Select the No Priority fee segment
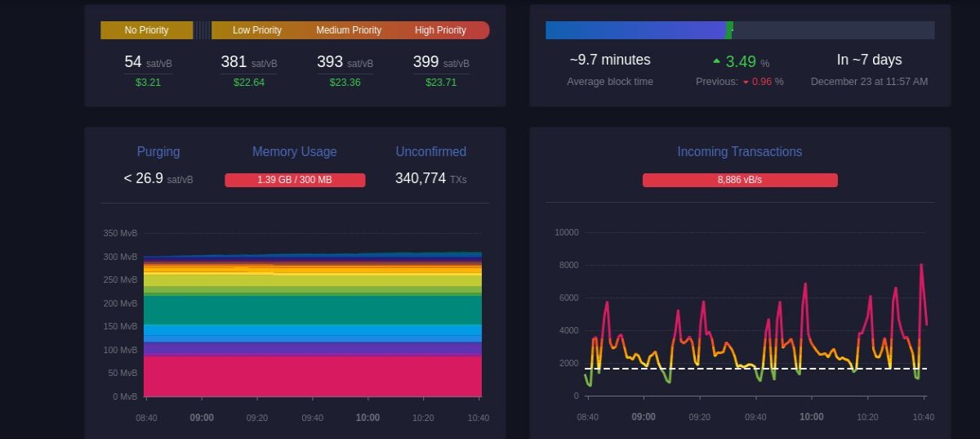The image size is (980, 439). click(x=147, y=30)
